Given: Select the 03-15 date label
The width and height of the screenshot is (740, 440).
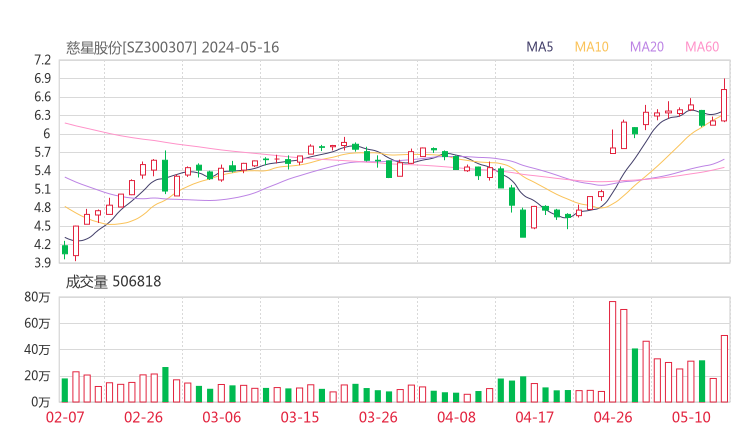Looking at the screenshot, I should coord(300,417).
